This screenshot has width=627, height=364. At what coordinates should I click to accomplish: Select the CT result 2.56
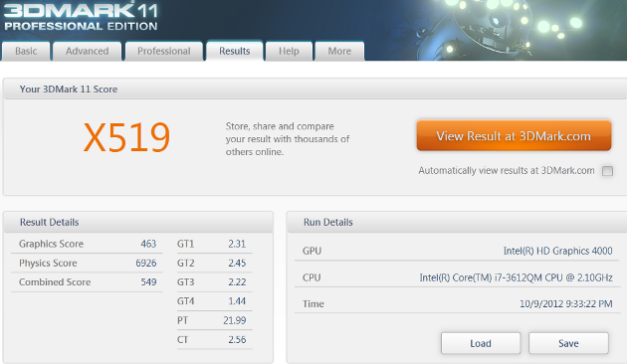pyautogui.click(x=237, y=339)
